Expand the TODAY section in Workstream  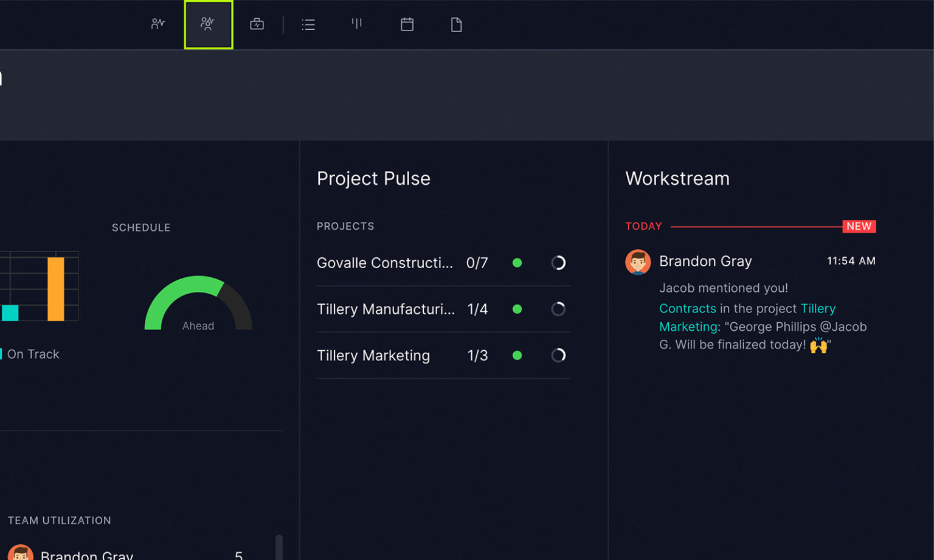[x=643, y=226]
